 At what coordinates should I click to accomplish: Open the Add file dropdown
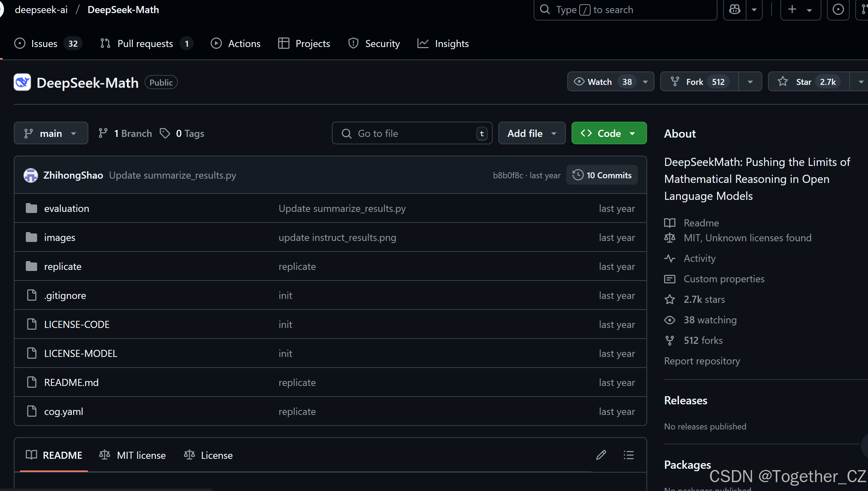(x=532, y=133)
